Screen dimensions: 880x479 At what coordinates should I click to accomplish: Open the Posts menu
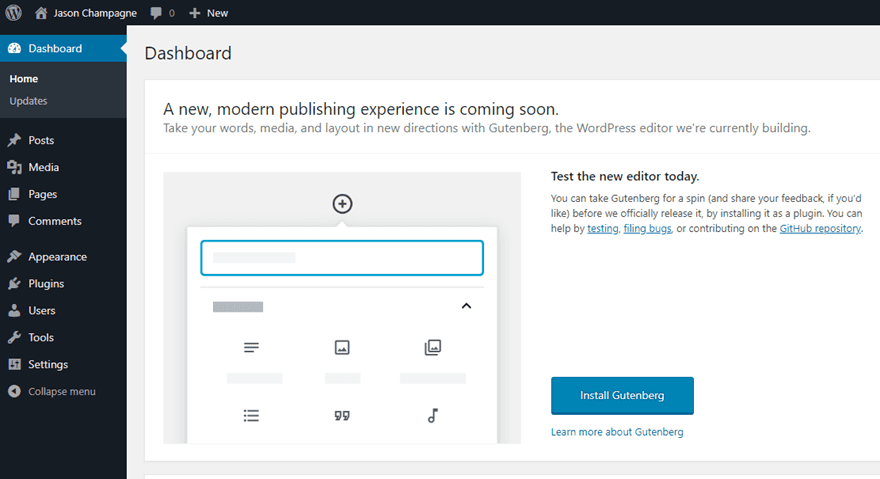[x=41, y=140]
